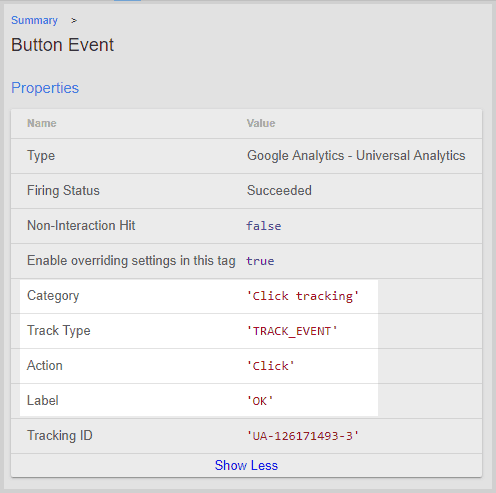Select 'Google Analytics - Universal Analytics' value
496x493 pixels.
coord(356,156)
